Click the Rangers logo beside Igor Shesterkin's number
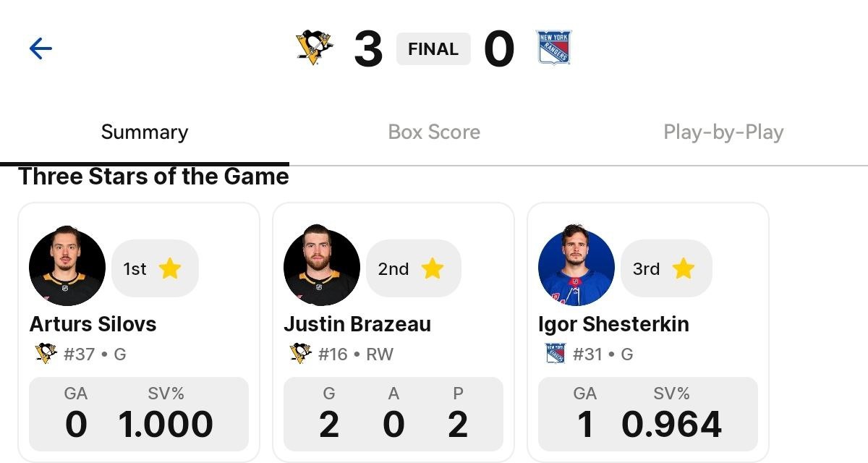Image resolution: width=868 pixels, height=463 pixels. 556,354
